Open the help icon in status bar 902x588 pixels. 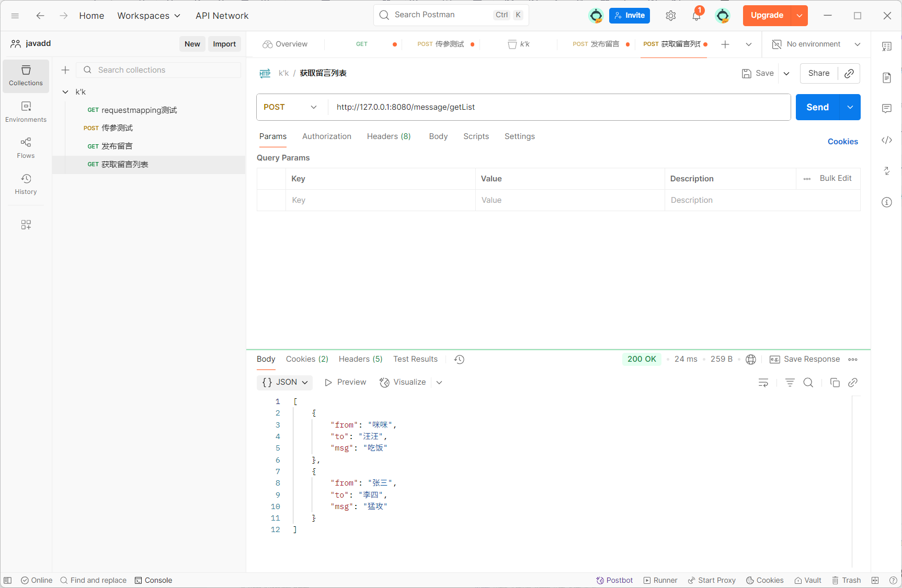[893, 580]
